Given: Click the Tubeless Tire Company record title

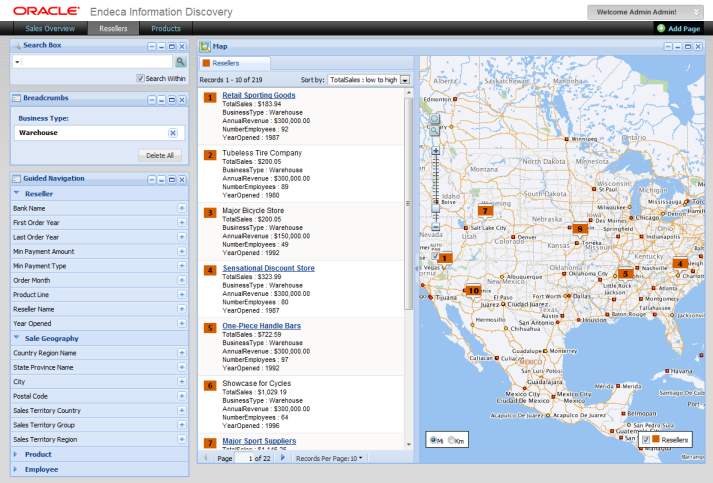Looking at the screenshot, I should point(262,153).
